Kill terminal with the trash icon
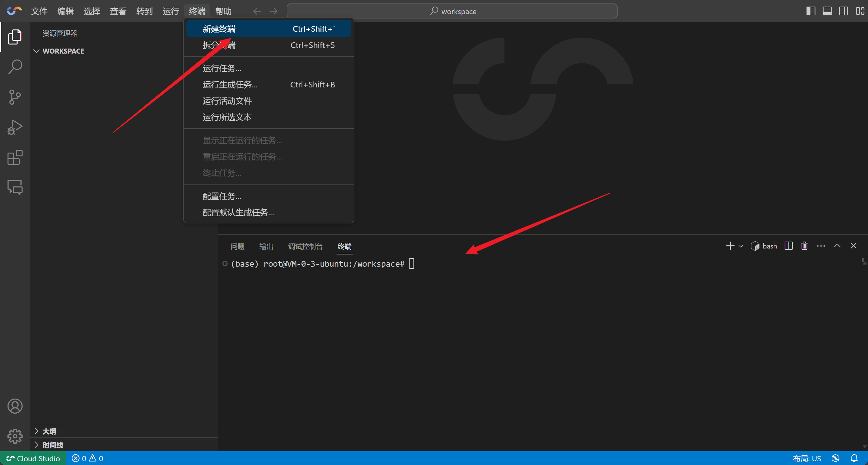 [804, 246]
